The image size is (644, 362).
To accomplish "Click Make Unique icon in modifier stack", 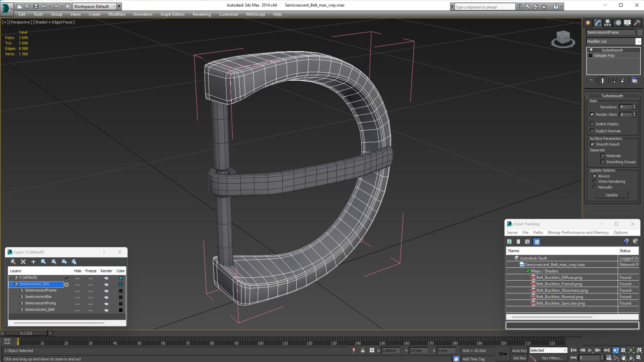I will [x=614, y=81].
